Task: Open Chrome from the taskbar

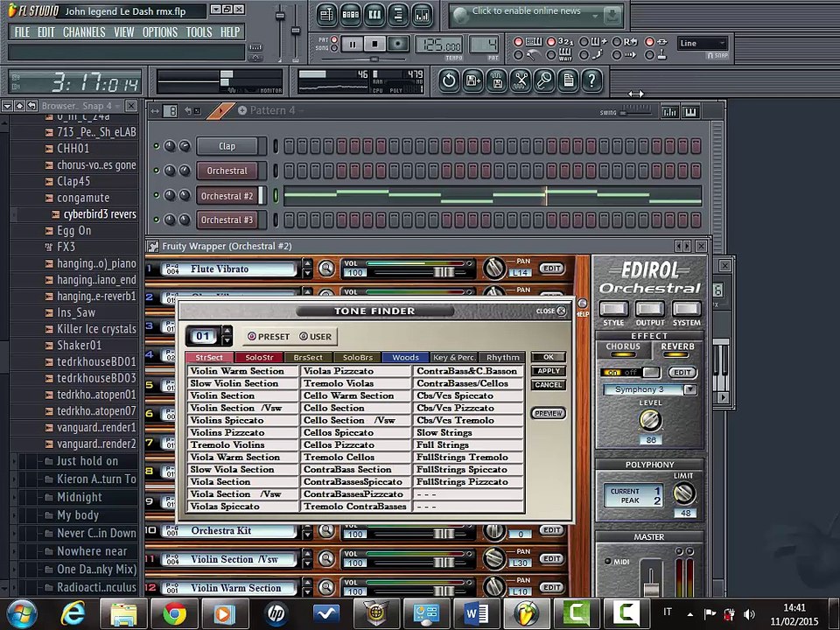Action: [174, 613]
